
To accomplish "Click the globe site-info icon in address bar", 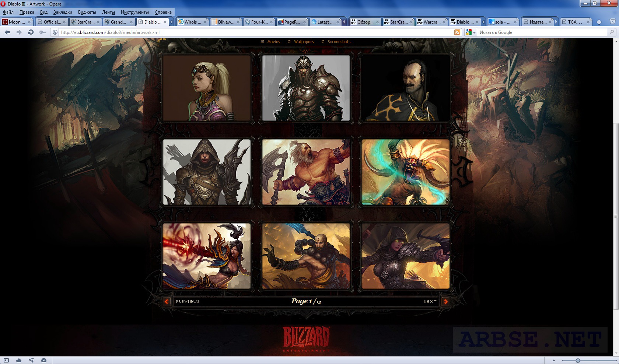I will click(x=55, y=32).
